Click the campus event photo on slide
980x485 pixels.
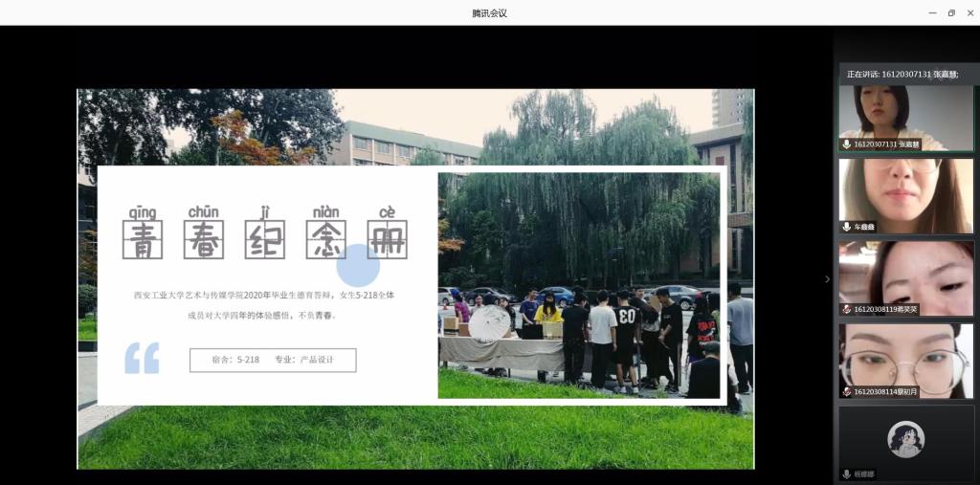click(x=578, y=284)
